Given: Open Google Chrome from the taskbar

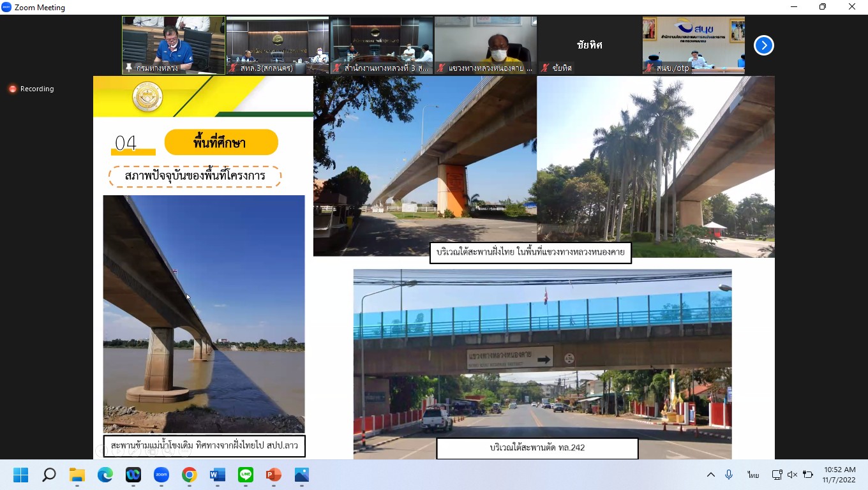Looking at the screenshot, I should click(x=189, y=475).
